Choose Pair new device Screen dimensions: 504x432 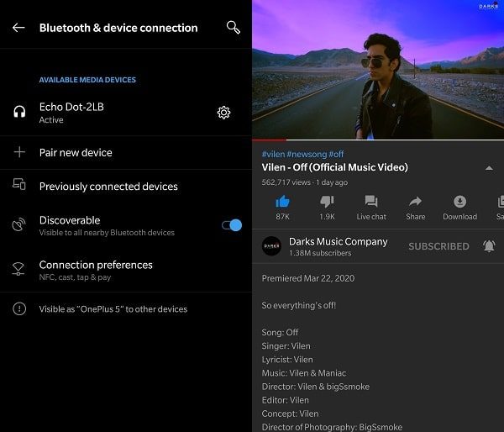point(126,152)
